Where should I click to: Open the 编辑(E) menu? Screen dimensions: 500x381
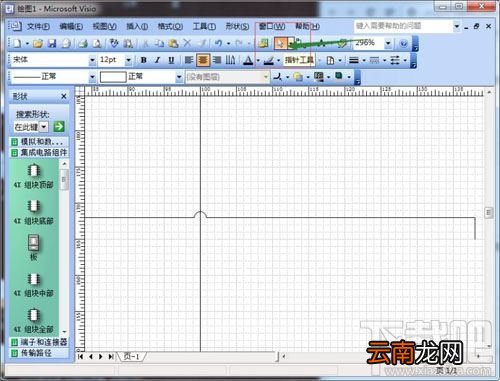point(71,26)
